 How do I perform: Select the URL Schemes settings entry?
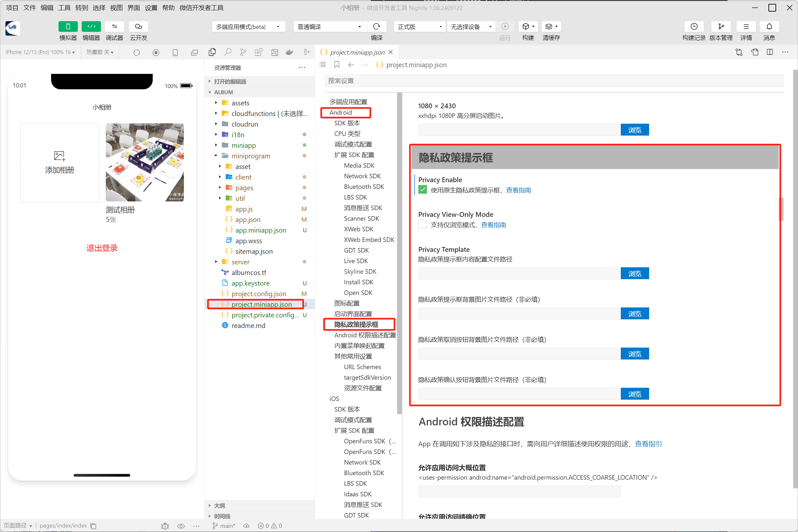(362, 367)
